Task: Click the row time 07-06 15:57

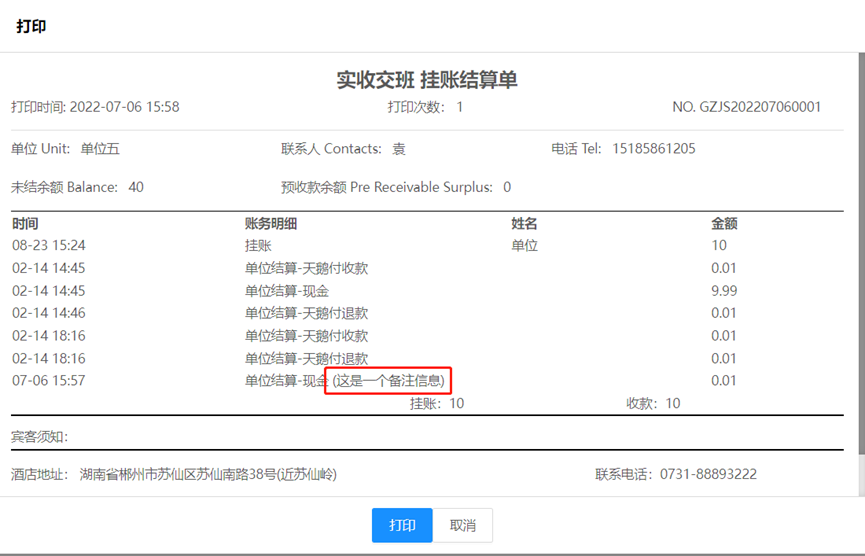Action: 49,381
